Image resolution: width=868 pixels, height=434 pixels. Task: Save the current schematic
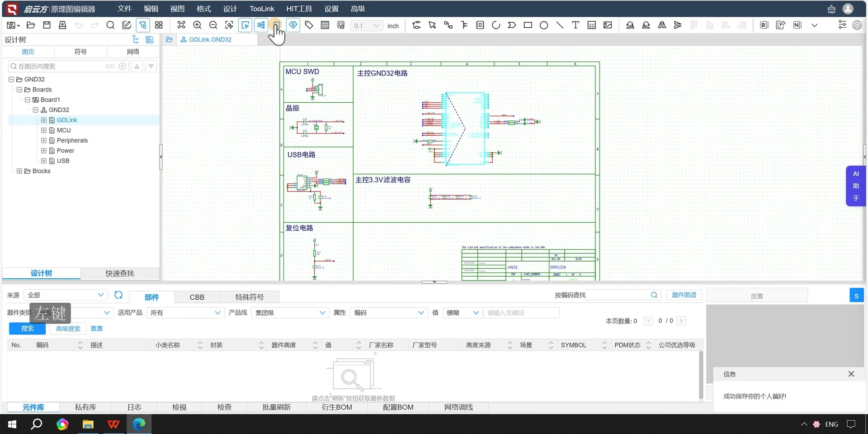coord(47,25)
